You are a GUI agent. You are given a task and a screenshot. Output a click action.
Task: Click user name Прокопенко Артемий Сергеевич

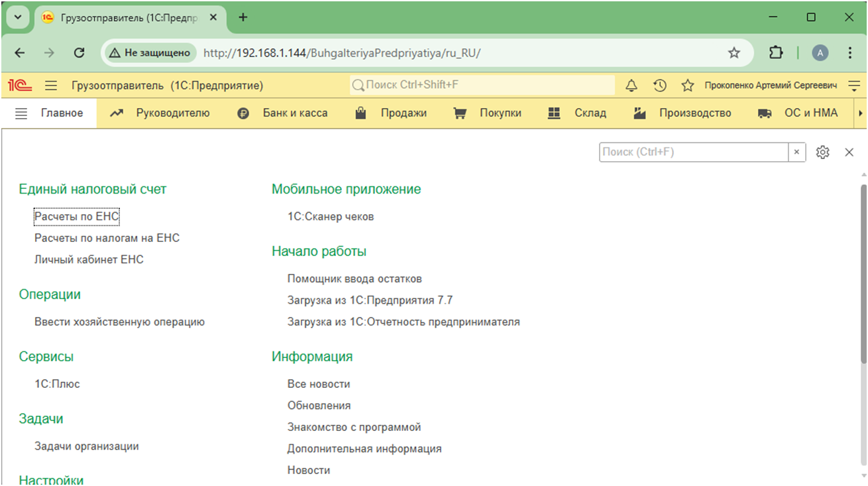771,86
